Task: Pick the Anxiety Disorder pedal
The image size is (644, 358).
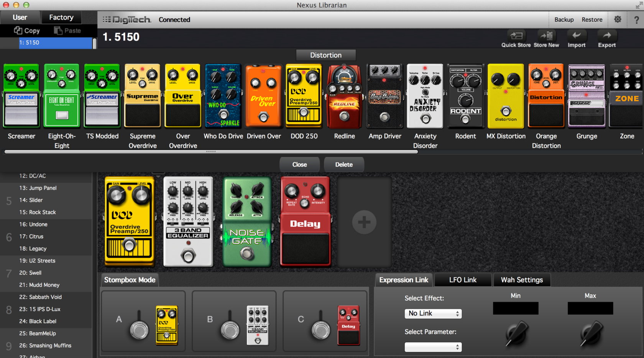Action: (x=425, y=96)
